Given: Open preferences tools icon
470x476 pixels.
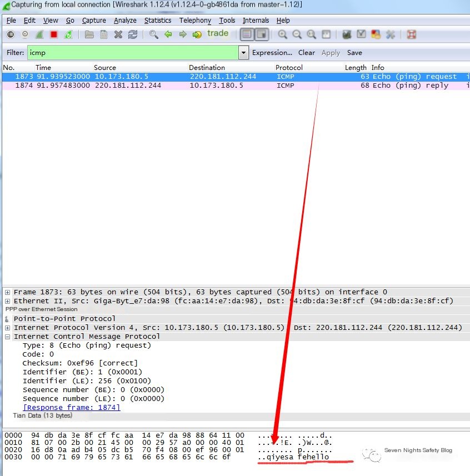Looking at the screenshot, I should (x=391, y=34).
